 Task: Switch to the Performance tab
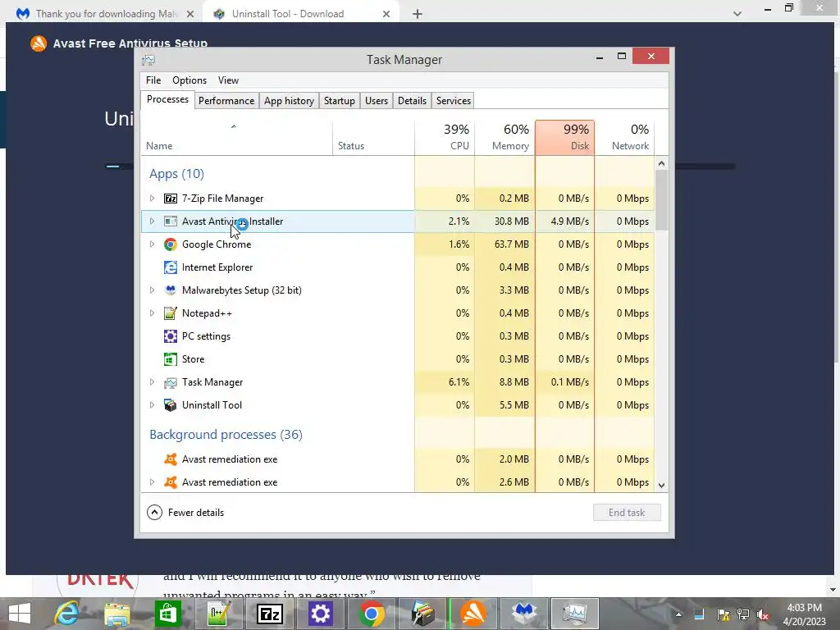(x=226, y=101)
